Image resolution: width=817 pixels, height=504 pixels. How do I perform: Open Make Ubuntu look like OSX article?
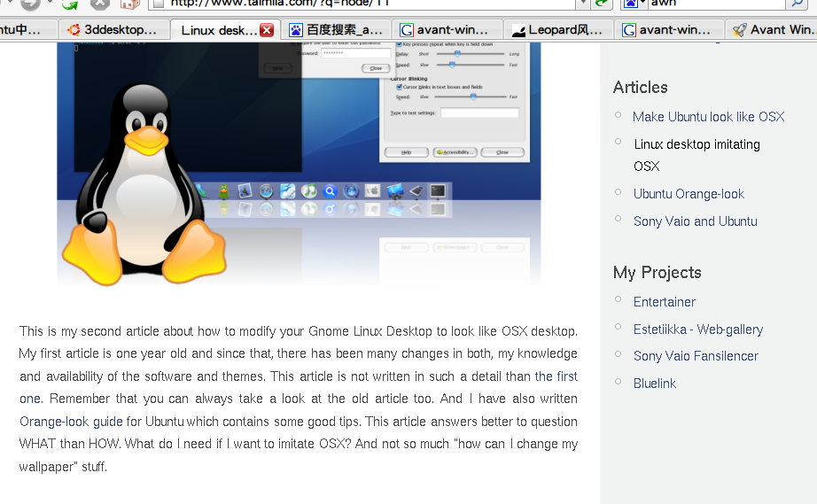pyautogui.click(x=709, y=117)
